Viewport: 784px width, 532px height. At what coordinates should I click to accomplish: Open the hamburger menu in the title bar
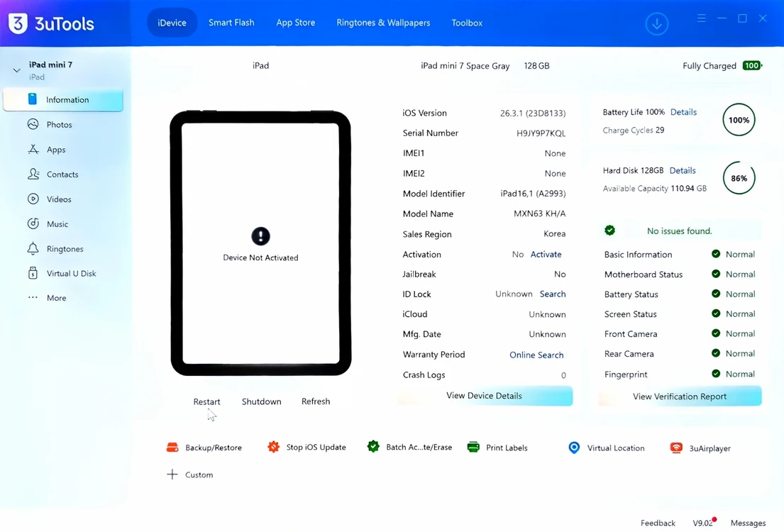(x=702, y=18)
